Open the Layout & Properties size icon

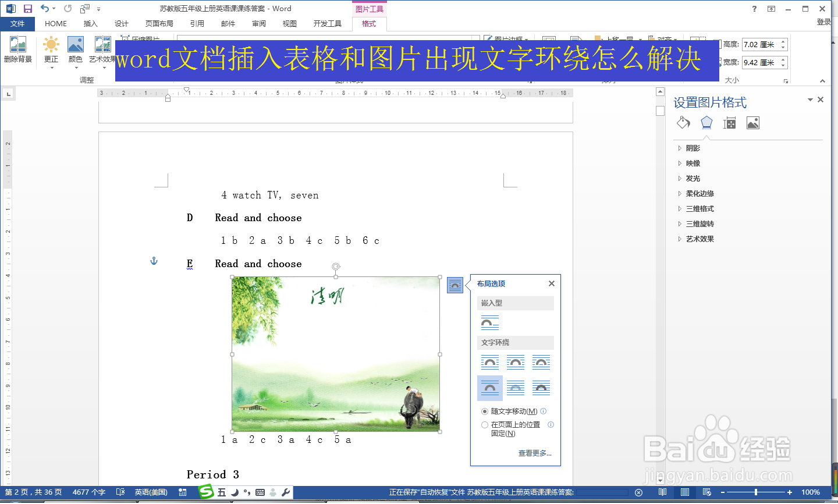tap(729, 123)
